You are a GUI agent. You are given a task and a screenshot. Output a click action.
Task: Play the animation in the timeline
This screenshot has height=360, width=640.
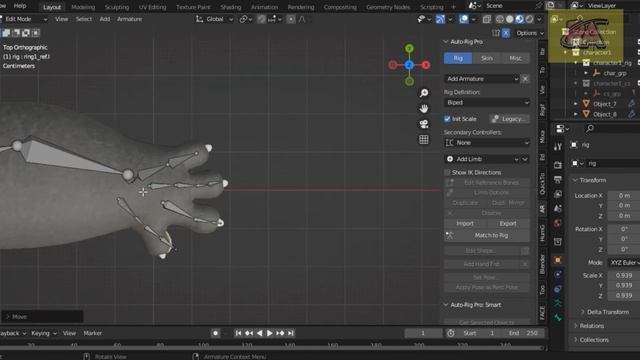pyautogui.click(x=269, y=333)
